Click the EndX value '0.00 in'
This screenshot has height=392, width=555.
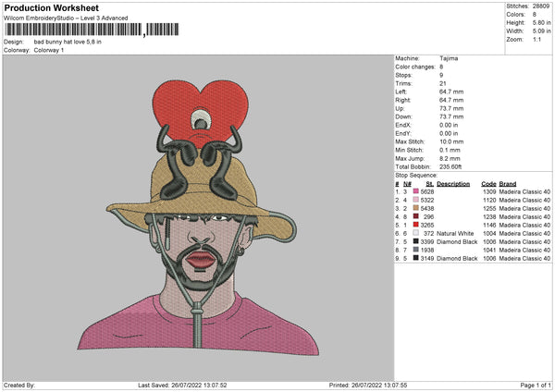click(x=449, y=125)
